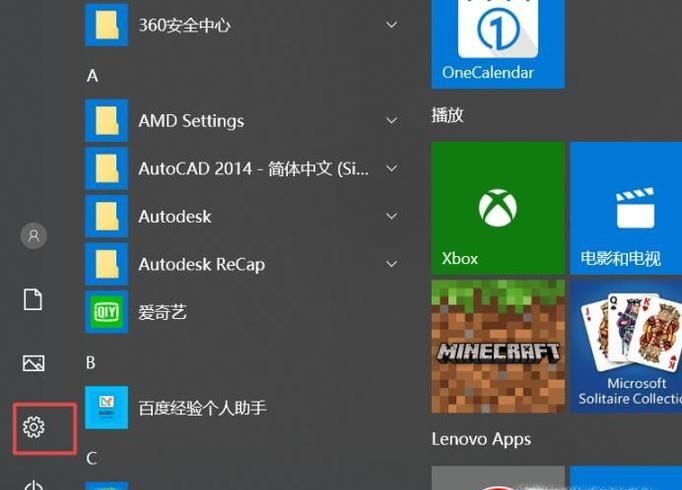The width and height of the screenshot is (682, 490).
Task: Select the 360安全中心 label
Action: (x=184, y=25)
